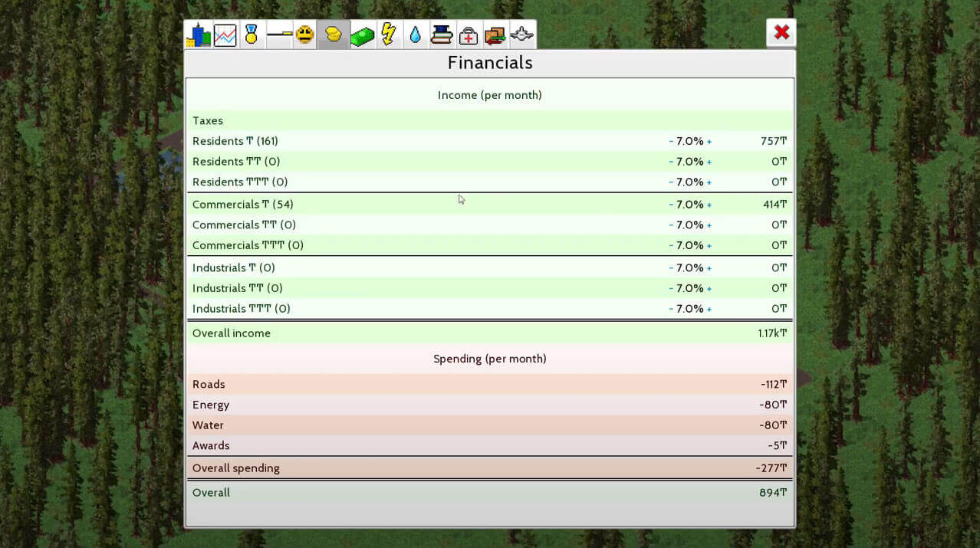The image size is (980, 548).
Task: Open the education books tab
Action: click(x=442, y=35)
